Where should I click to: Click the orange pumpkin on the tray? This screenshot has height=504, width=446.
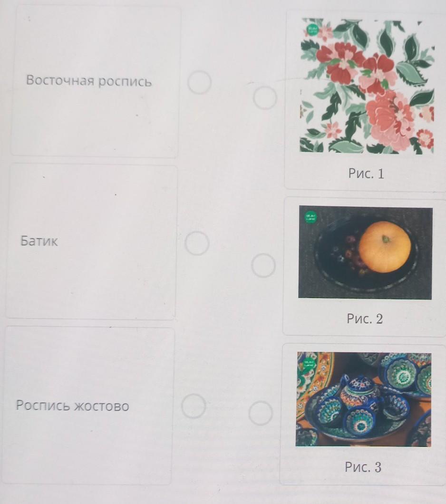(x=385, y=247)
